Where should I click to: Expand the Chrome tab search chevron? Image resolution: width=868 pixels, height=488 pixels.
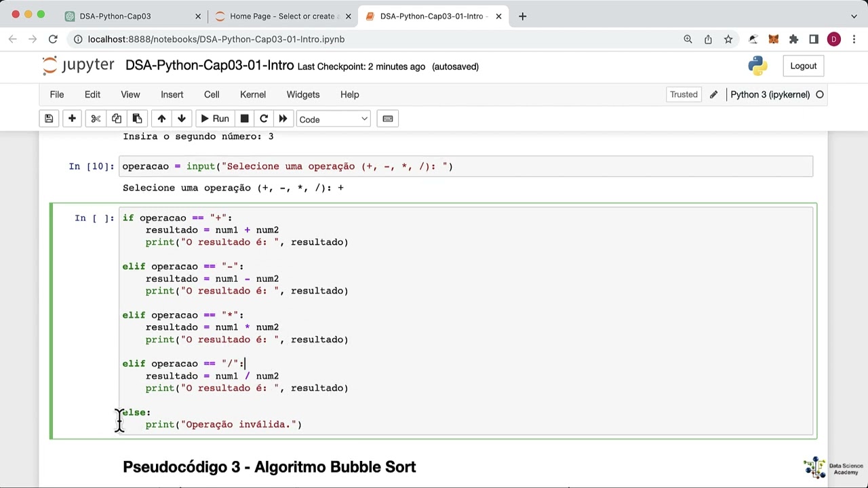tap(854, 16)
